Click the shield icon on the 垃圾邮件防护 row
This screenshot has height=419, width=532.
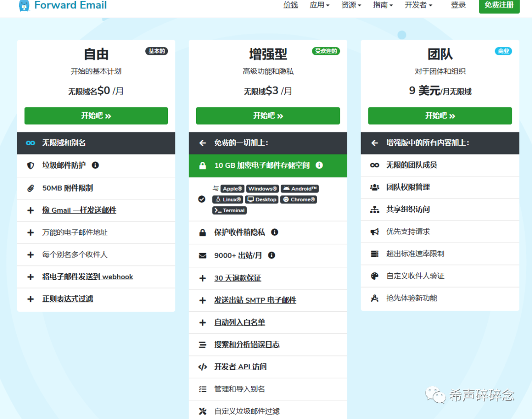31,165
